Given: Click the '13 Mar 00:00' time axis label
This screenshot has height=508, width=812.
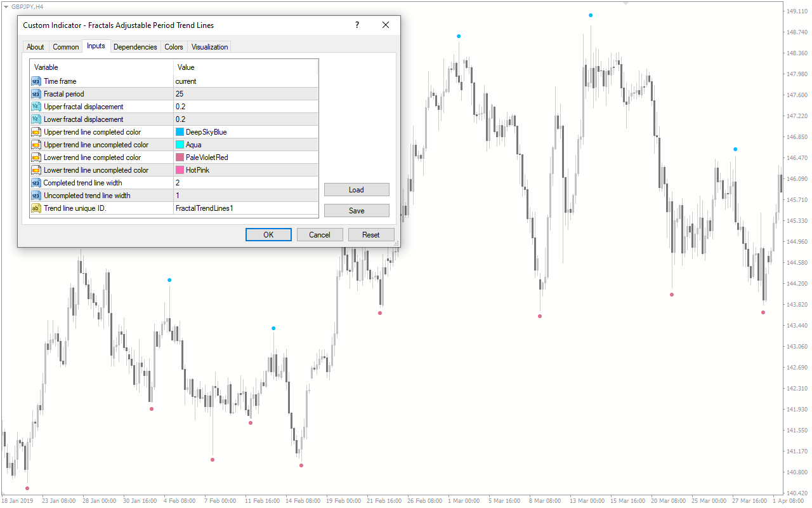Looking at the screenshot, I should coord(588,501).
